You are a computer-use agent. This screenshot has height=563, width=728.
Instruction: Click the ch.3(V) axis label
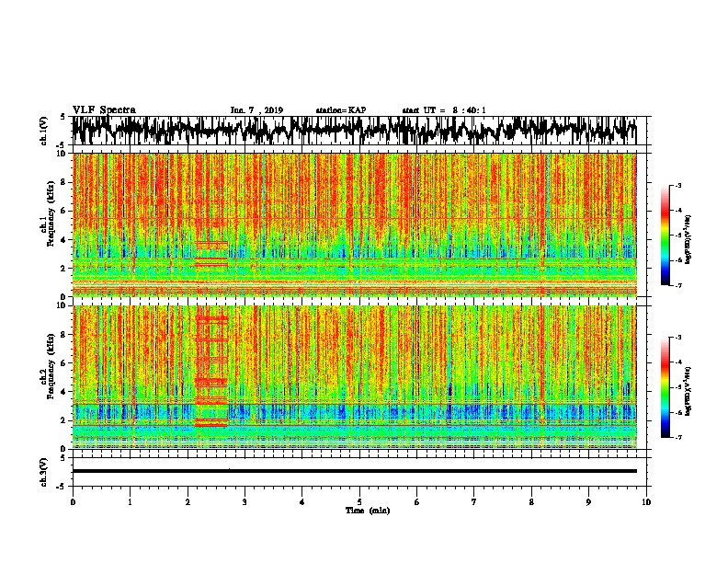(43, 472)
